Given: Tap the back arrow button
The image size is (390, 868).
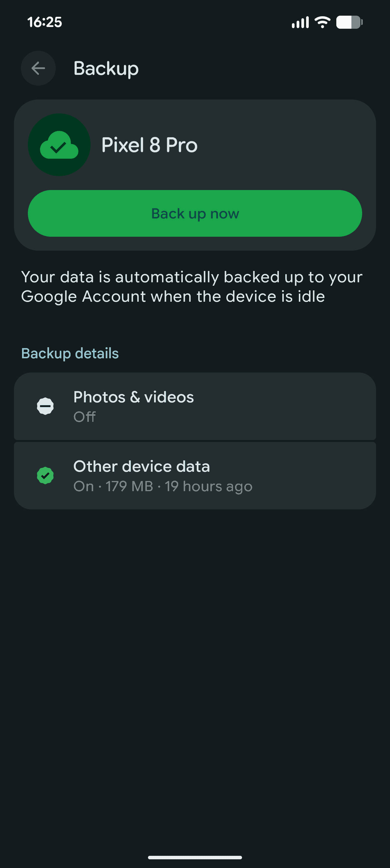Looking at the screenshot, I should click(x=38, y=68).
